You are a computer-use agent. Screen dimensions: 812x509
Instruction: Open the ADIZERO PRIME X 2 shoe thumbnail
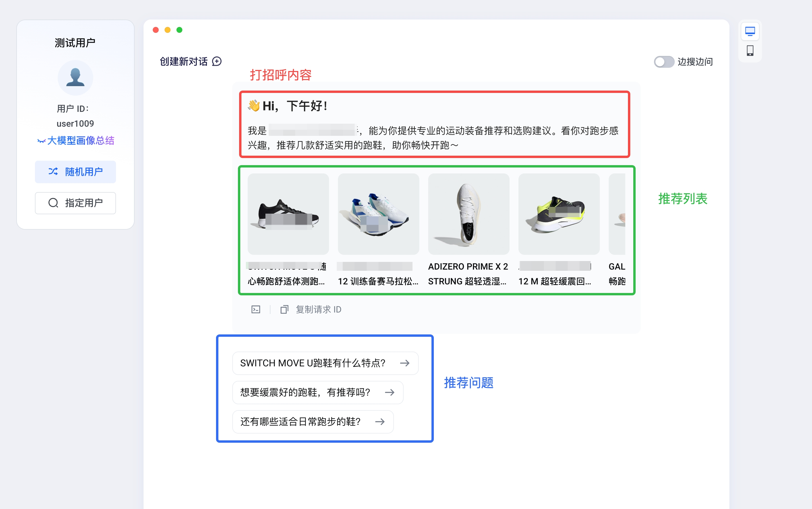pos(468,214)
